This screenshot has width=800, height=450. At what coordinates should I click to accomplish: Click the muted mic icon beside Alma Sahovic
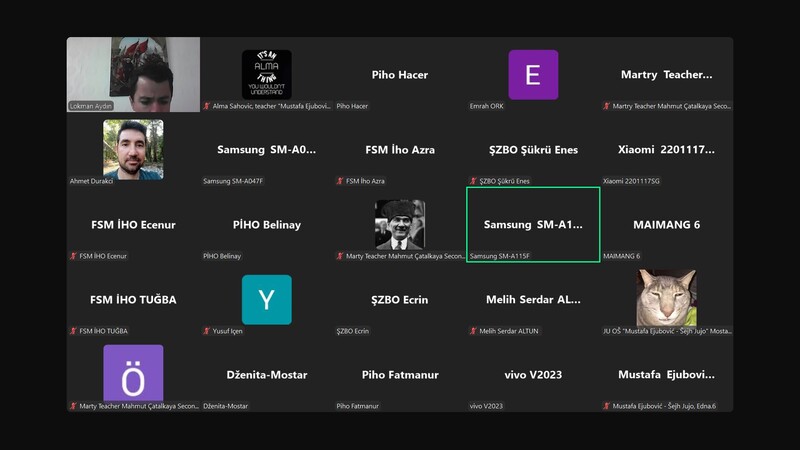(207, 106)
